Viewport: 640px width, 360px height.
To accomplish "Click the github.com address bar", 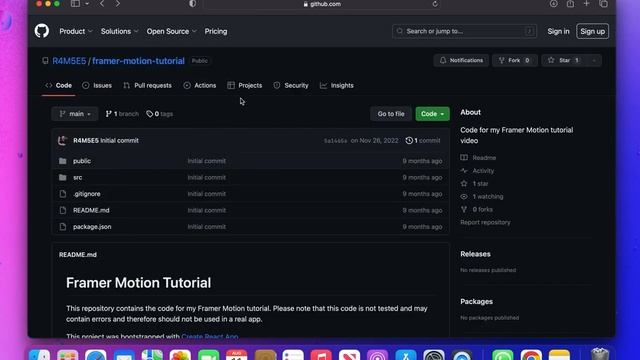I will click(x=322, y=4).
